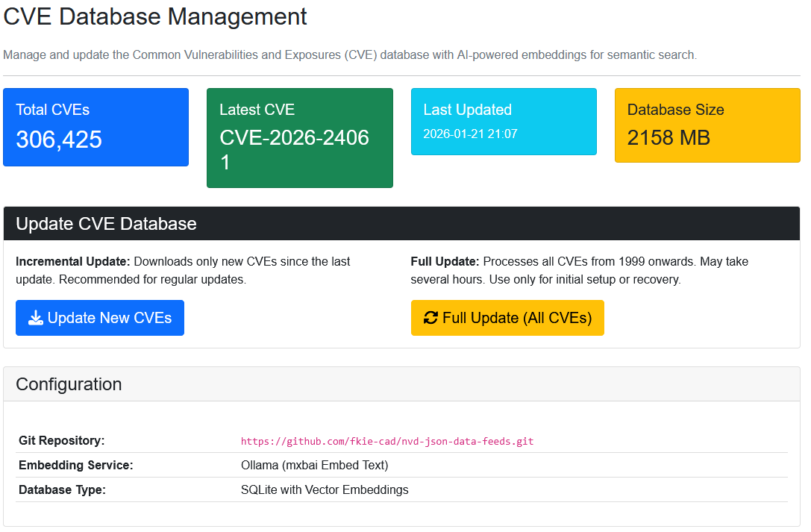811x532 pixels.
Task: Click the download icon on Update New CVEs
Action: tap(36, 319)
